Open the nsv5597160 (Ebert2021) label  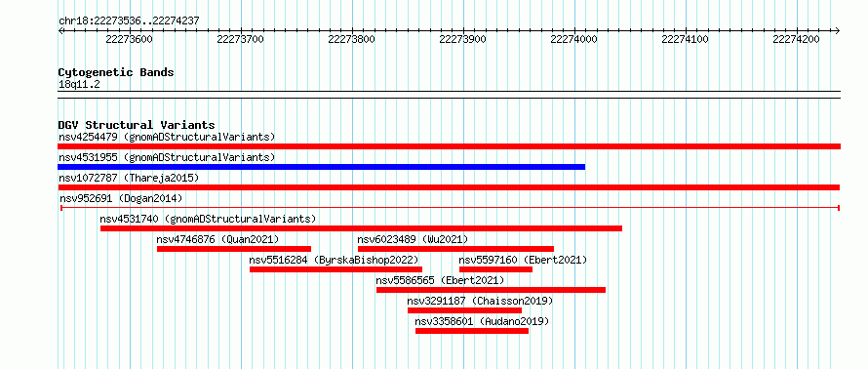[523, 260]
